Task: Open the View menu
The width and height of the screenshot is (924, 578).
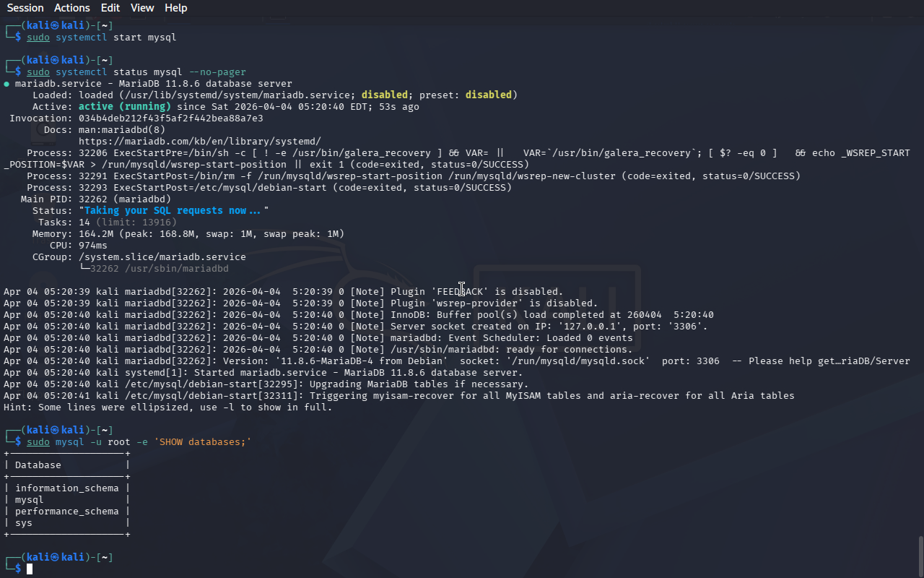Action: tap(142, 8)
